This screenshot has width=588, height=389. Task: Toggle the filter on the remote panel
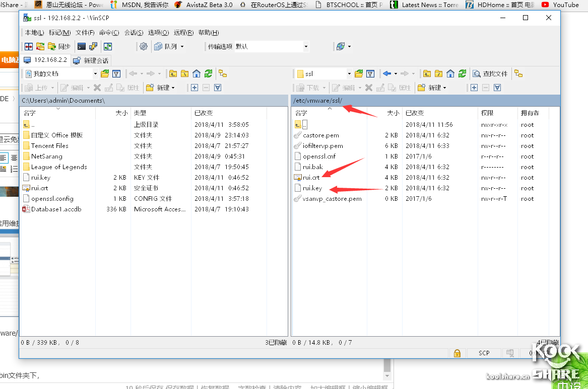370,73
